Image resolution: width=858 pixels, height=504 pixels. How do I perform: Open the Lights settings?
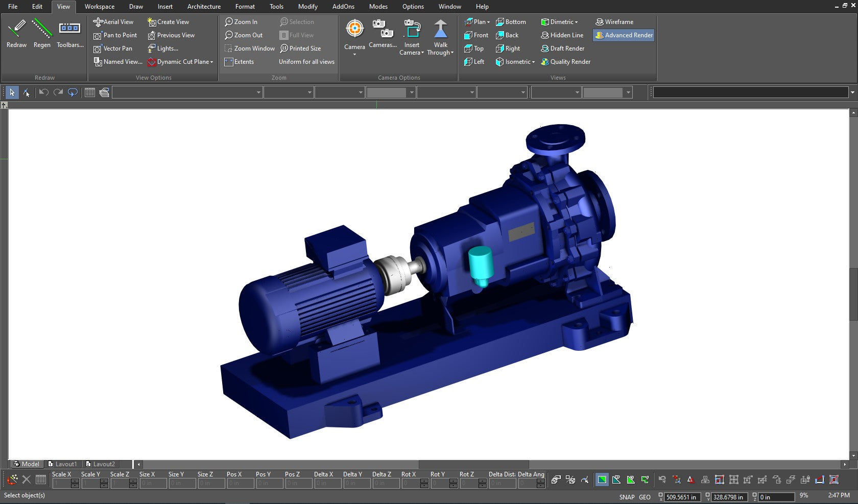(162, 49)
